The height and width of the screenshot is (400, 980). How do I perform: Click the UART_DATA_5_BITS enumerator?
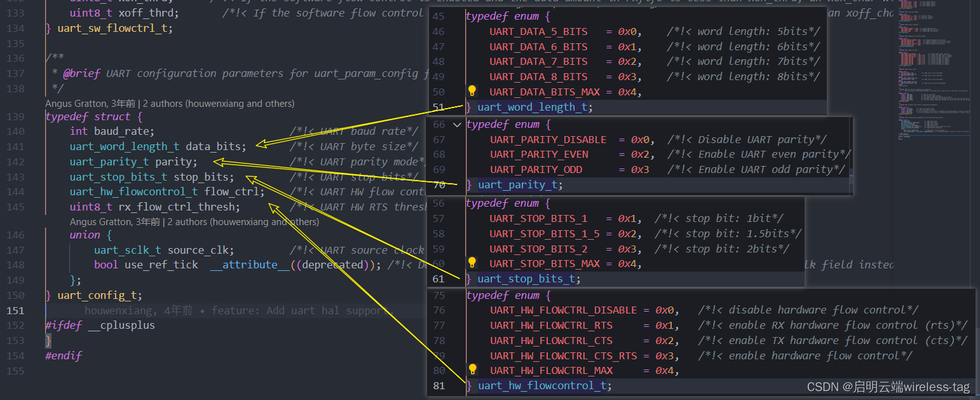tap(538, 31)
